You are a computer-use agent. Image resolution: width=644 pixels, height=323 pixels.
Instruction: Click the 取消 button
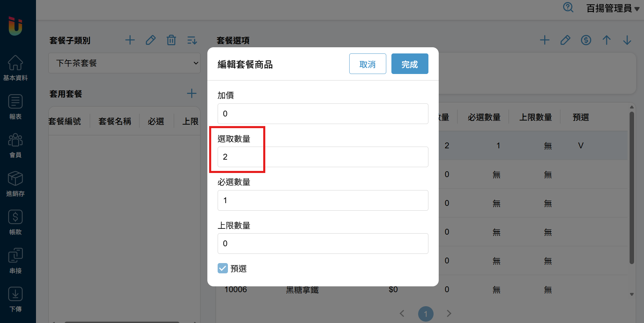(x=367, y=64)
